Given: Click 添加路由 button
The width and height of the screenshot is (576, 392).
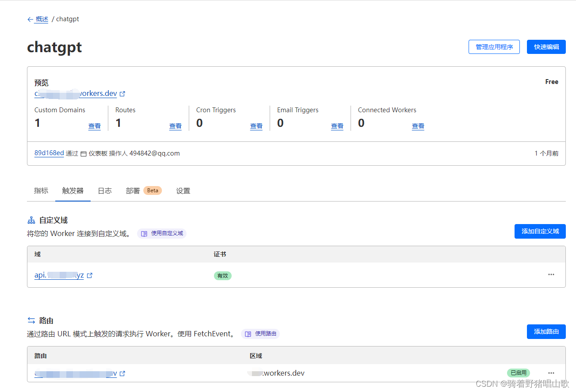Looking at the screenshot, I should click(x=546, y=331).
